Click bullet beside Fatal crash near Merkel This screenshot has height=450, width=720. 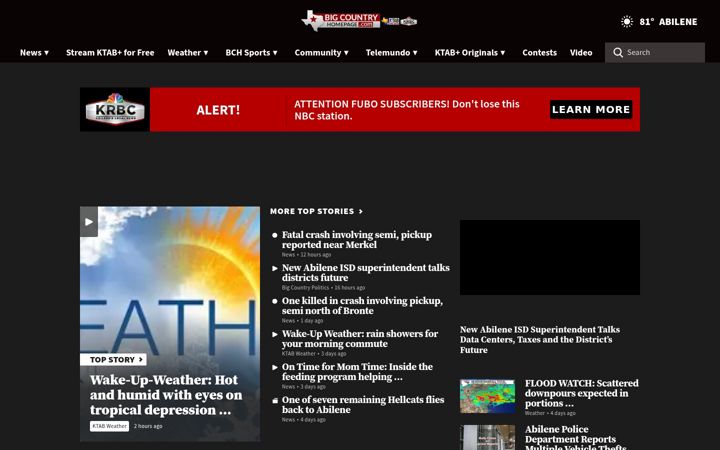click(x=275, y=235)
